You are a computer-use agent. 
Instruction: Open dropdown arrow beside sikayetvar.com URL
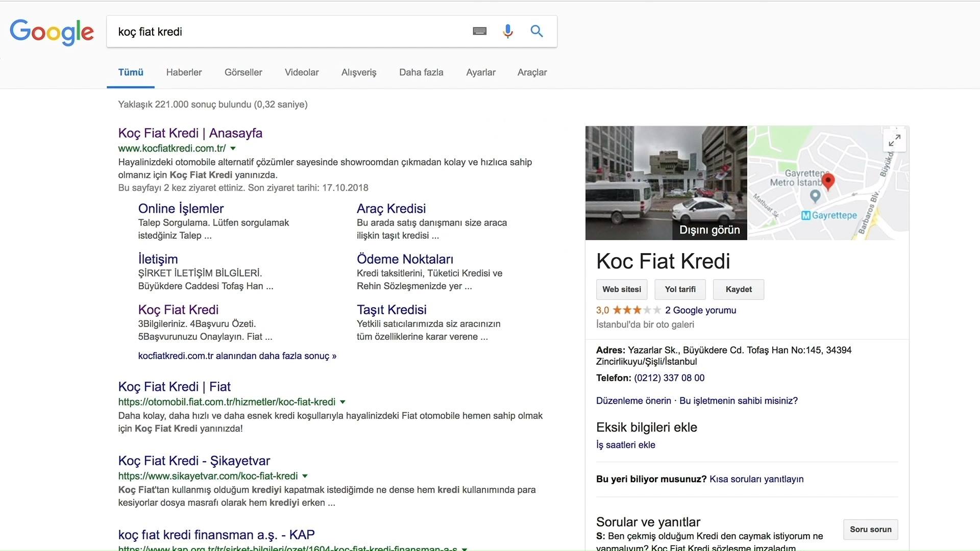[305, 476]
